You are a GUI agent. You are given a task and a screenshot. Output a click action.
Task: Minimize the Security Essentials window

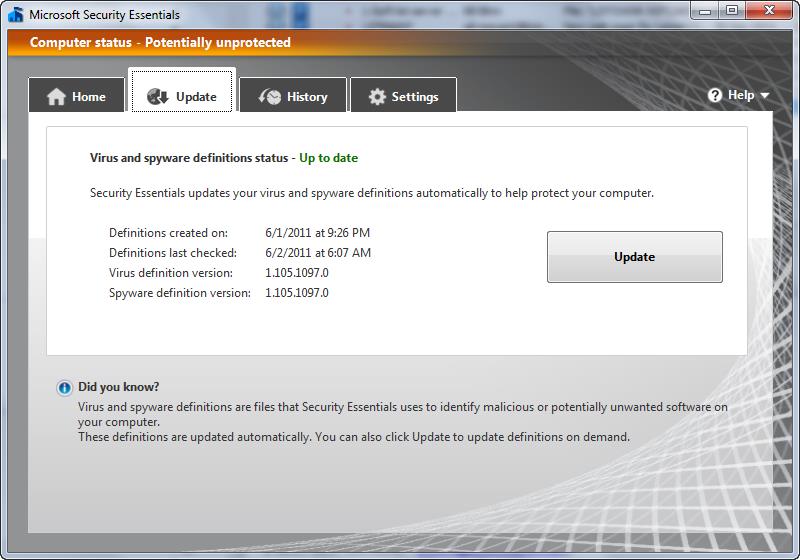(x=705, y=11)
